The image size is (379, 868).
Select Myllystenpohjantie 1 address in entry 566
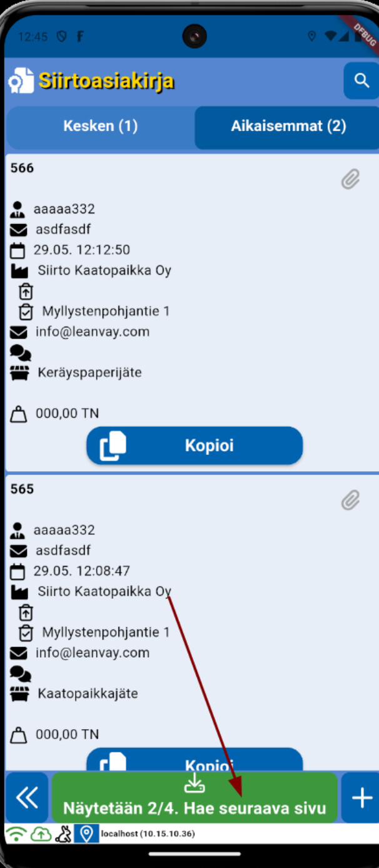tap(106, 311)
